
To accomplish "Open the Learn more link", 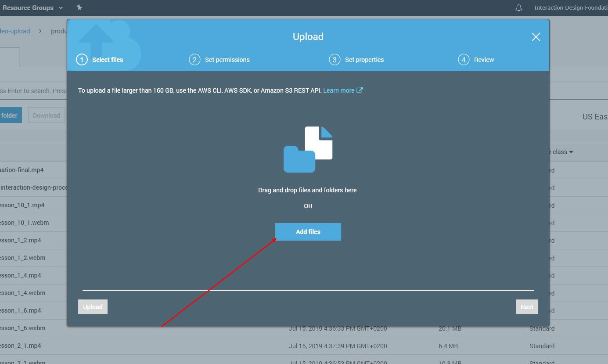I will click(343, 90).
